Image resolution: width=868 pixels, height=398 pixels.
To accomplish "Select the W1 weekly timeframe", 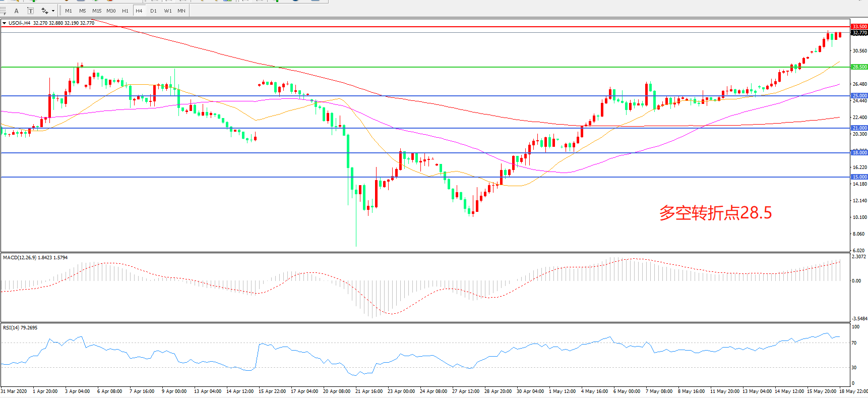I will pos(167,11).
